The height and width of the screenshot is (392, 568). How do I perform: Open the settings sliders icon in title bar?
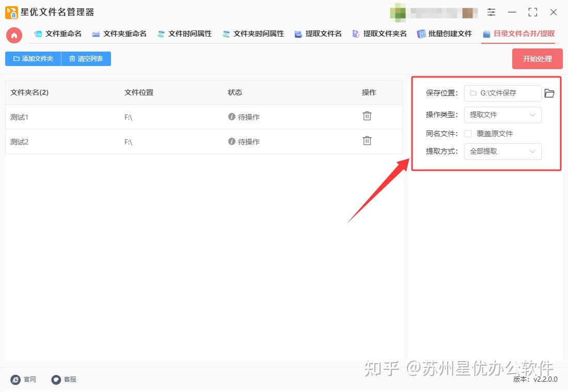click(491, 12)
